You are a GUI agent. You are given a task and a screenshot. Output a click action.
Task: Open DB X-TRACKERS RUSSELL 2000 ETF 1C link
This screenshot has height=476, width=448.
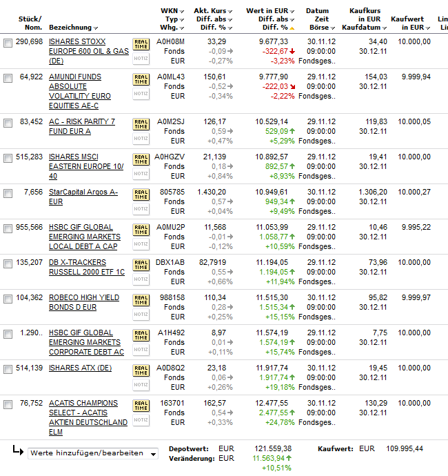point(87,268)
